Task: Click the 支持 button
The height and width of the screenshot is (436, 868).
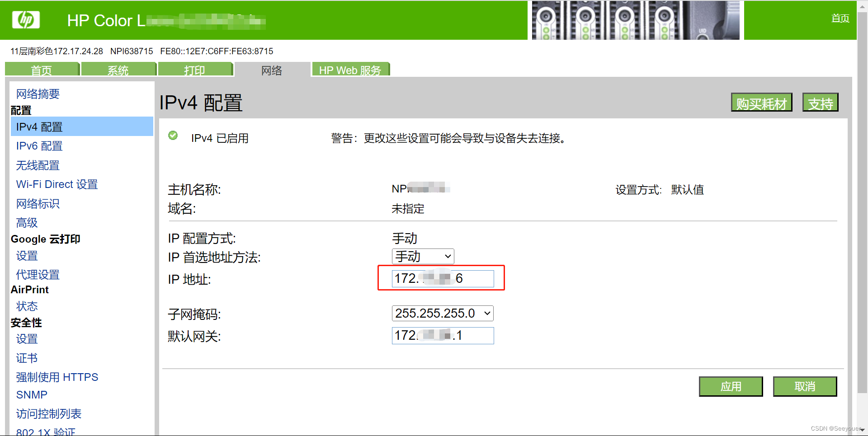Action: point(821,103)
